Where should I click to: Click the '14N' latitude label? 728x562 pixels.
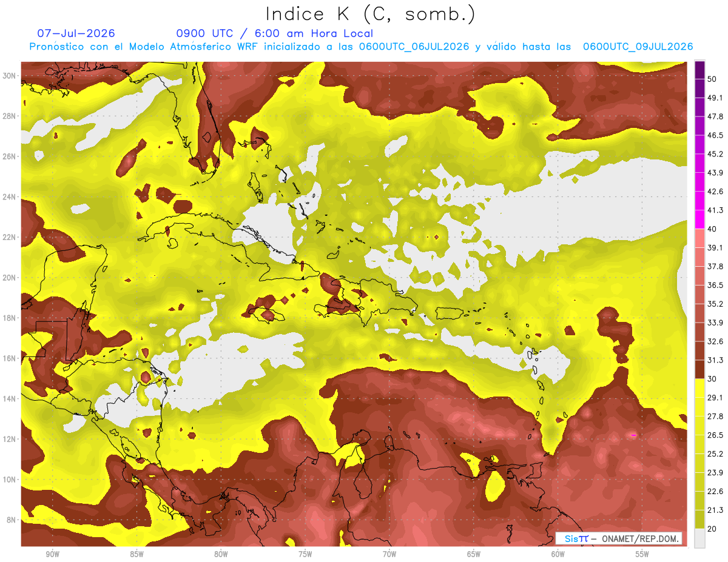10,399
